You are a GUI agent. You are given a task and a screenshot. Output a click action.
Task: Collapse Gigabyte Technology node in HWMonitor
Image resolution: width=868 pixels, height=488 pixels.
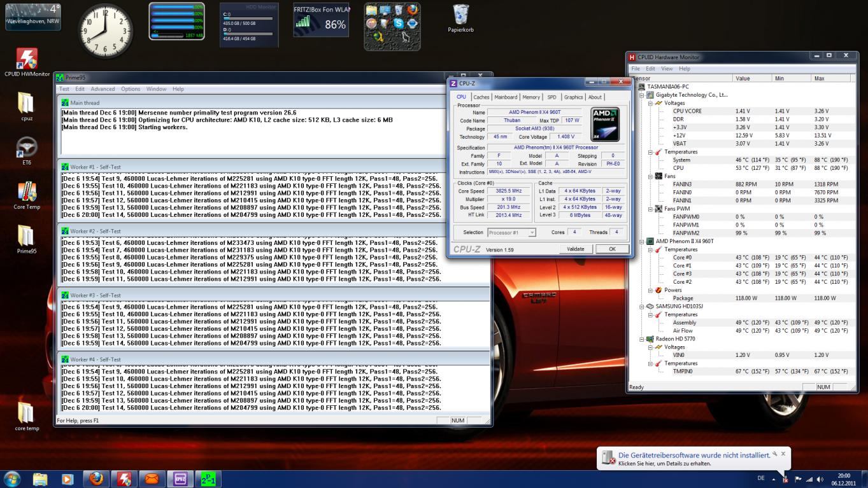642,95
